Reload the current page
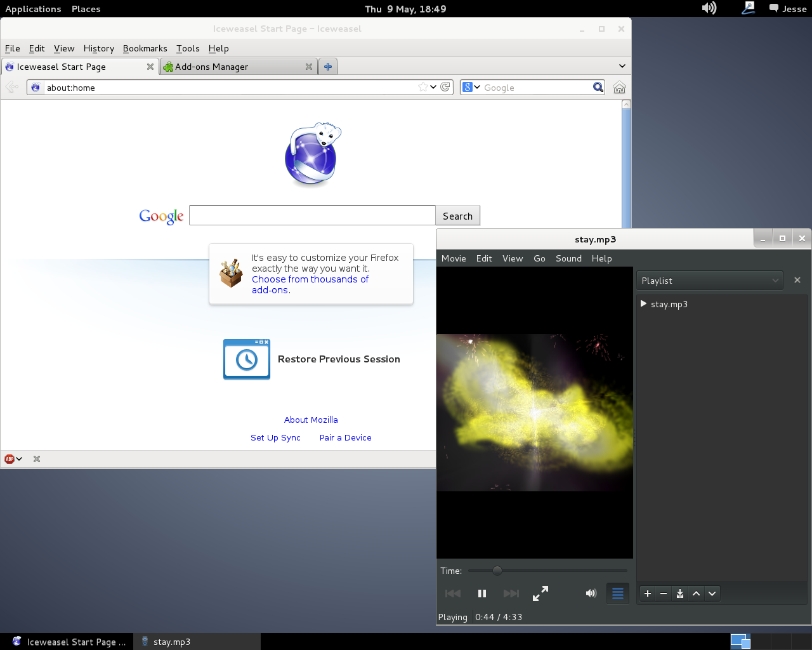Image resolution: width=812 pixels, height=650 pixels. [445, 87]
